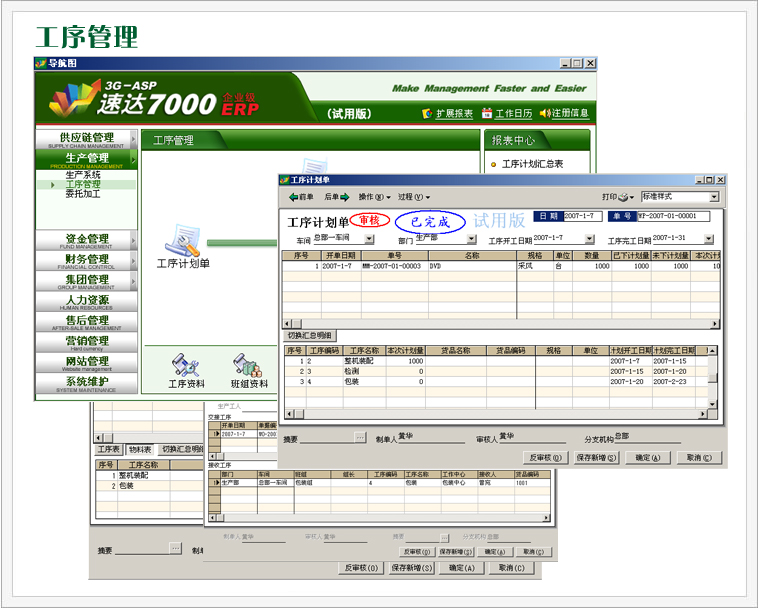Open the 系统维护 sidebar module

point(86,383)
